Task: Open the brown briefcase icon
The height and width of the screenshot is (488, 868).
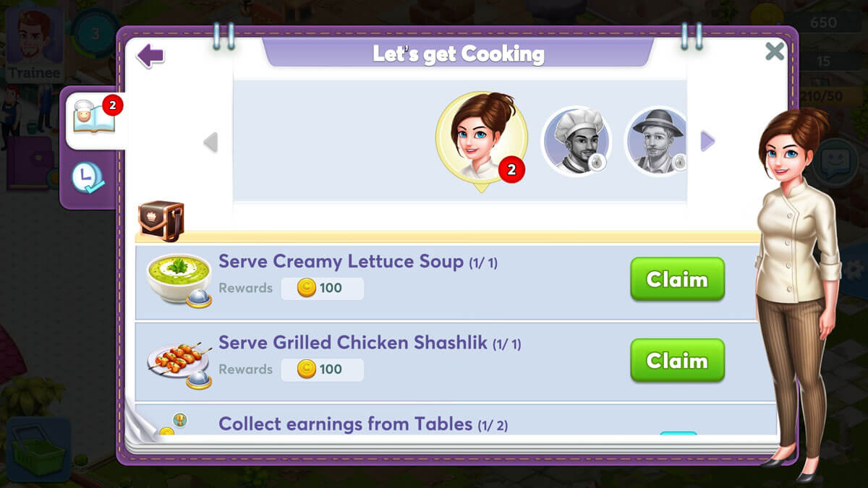Action: tap(161, 221)
